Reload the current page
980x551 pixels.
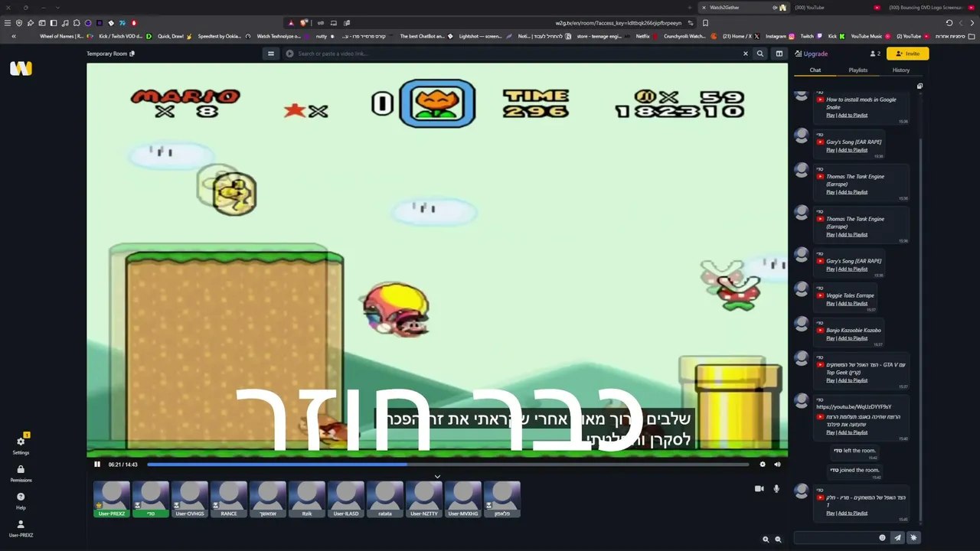click(949, 23)
